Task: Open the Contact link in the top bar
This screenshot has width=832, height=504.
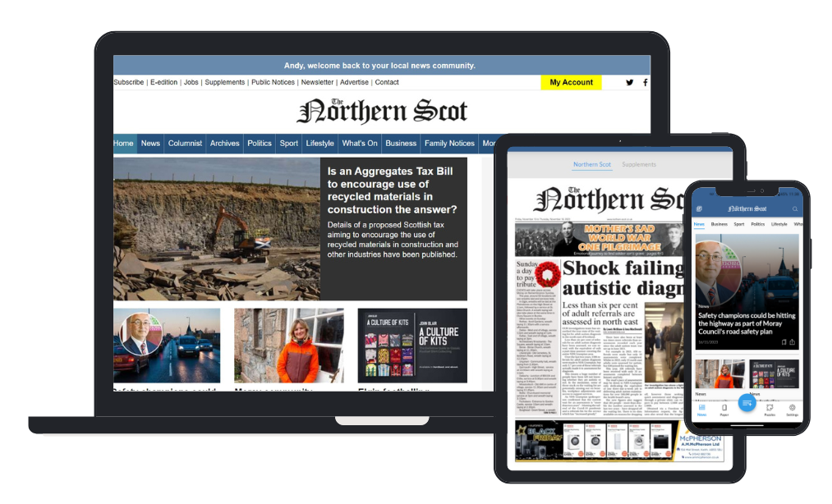Action: click(387, 82)
